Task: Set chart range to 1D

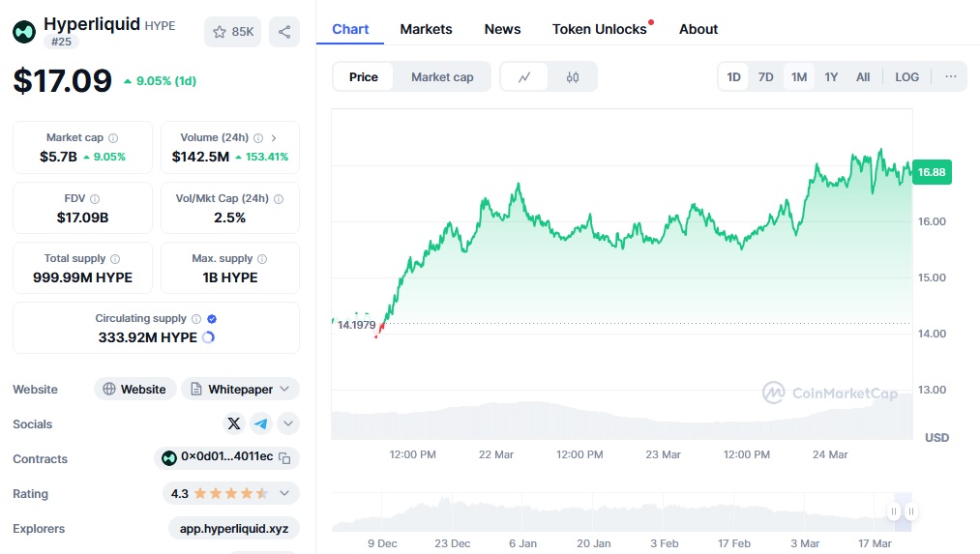Action: pos(733,76)
